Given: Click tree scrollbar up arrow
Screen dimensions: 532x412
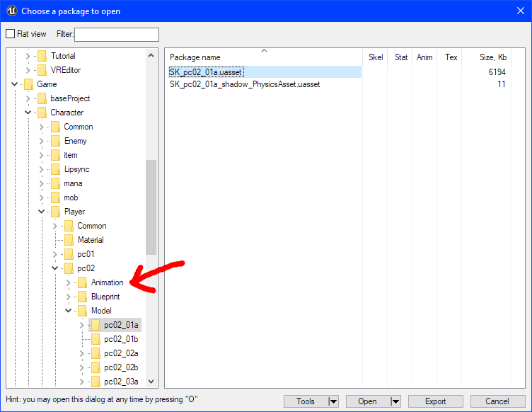Looking at the screenshot, I should [151, 55].
